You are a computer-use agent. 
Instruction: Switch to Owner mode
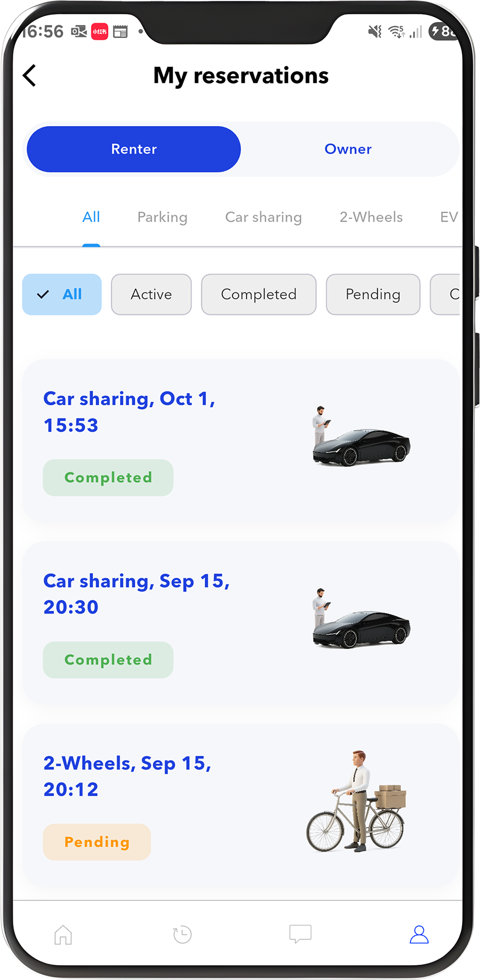(x=348, y=149)
